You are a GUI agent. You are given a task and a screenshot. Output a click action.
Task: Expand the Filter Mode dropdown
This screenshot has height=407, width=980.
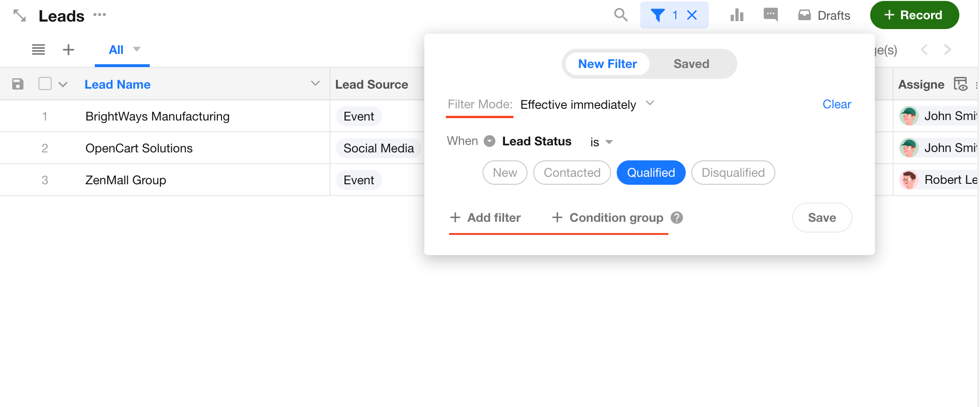pos(650,104)
